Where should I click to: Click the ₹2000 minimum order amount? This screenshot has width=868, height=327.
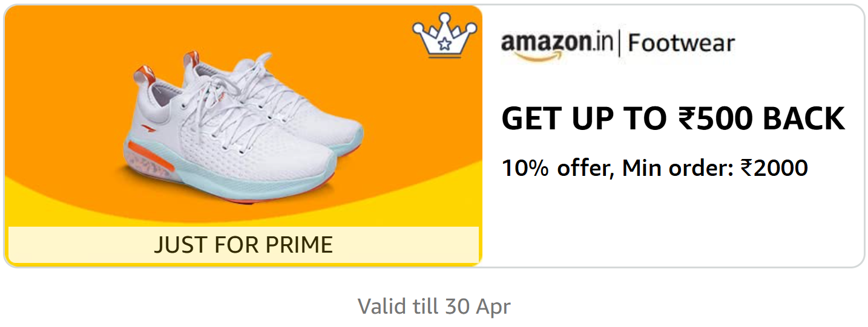(x=774, y=167)
